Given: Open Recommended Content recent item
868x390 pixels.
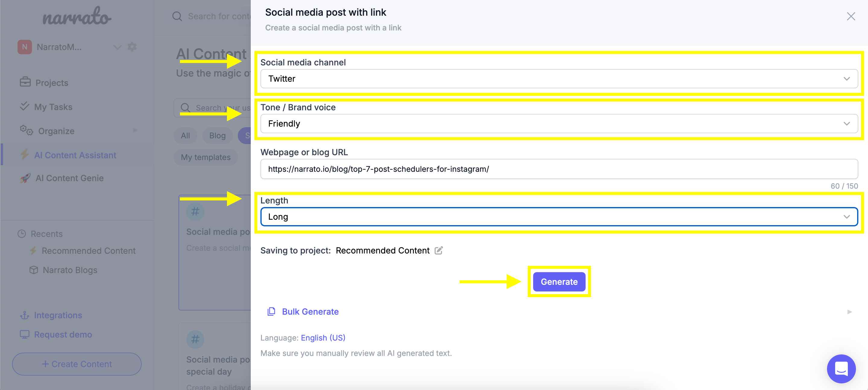Looking at the screenshot, I should coord(88,251).
